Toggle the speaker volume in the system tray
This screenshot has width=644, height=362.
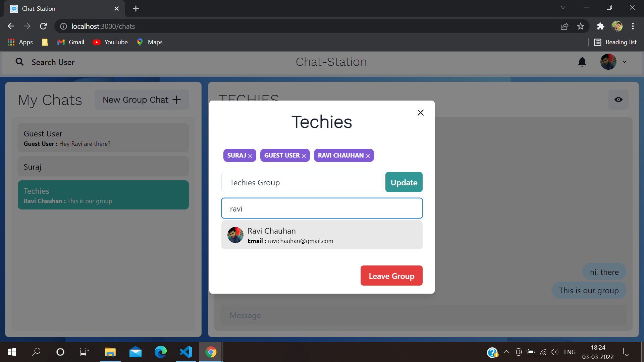[x=554, y=352]
